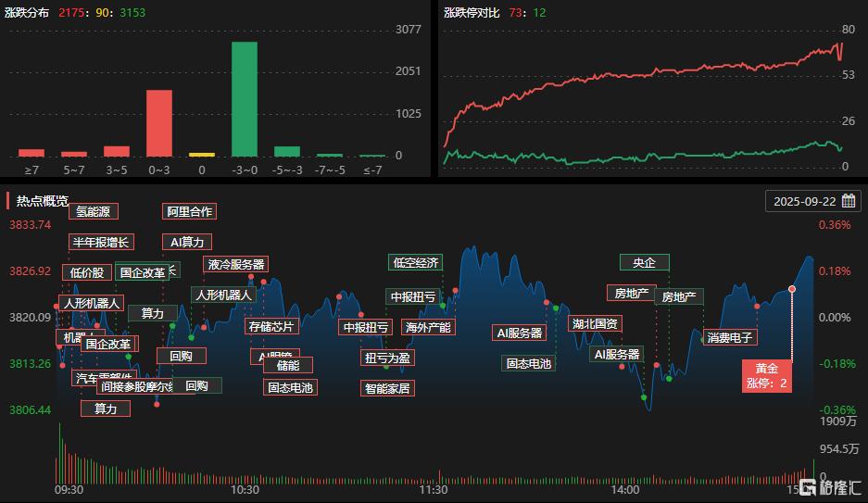Click the 热点概览 section title

[x=43, y=201]
